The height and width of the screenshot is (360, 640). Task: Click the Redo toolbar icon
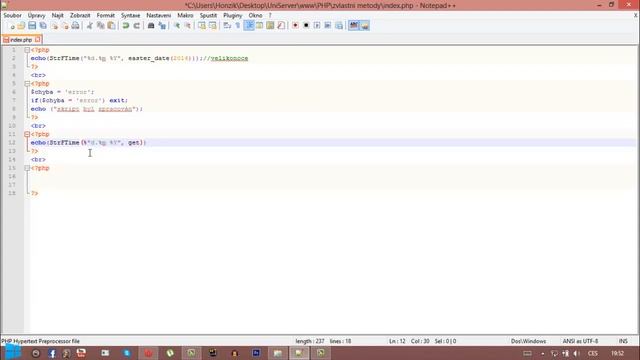[x=136, y=26]
